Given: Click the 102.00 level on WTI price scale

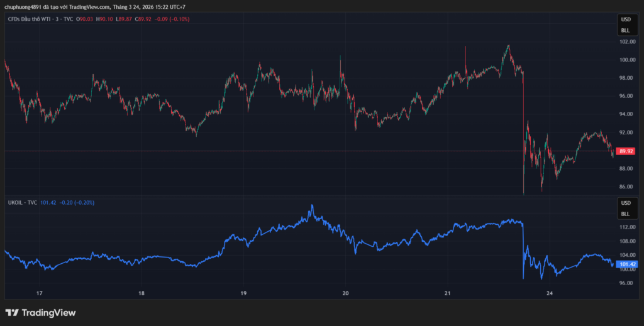Looking at the screenshot, I should point(626,42).
